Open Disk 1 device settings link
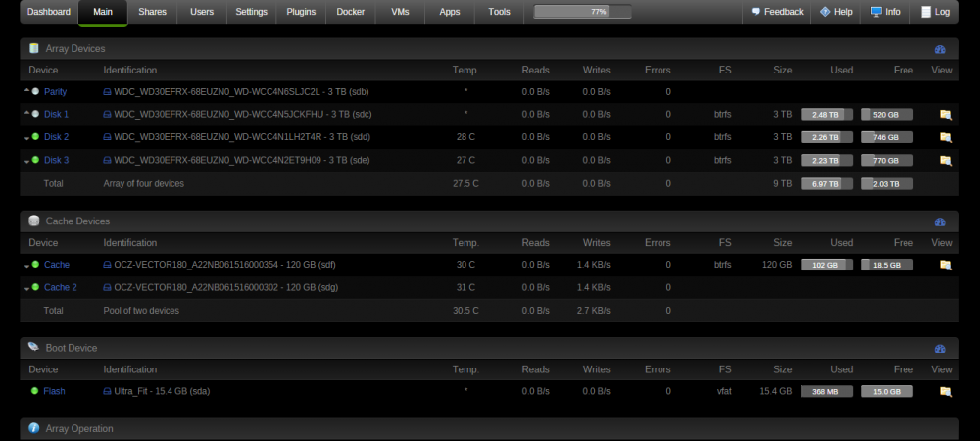Image resolution: width=980 pixels, height=441 pixels. [56, 115]
